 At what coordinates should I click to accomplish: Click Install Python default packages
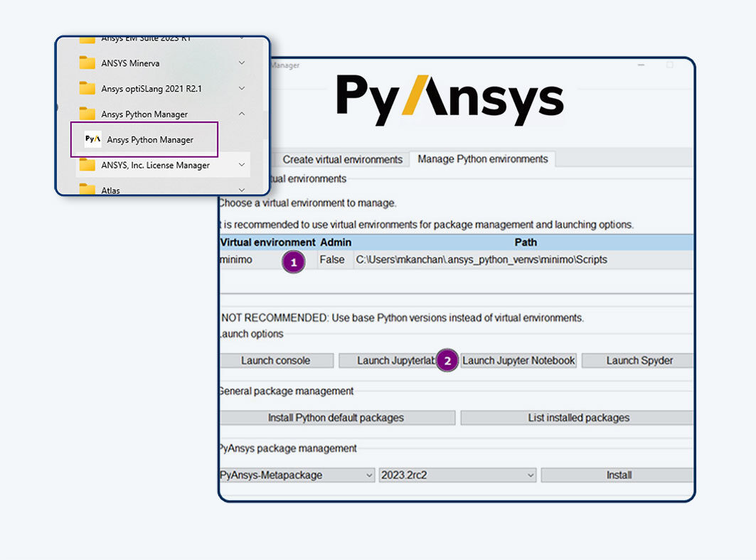338,417
